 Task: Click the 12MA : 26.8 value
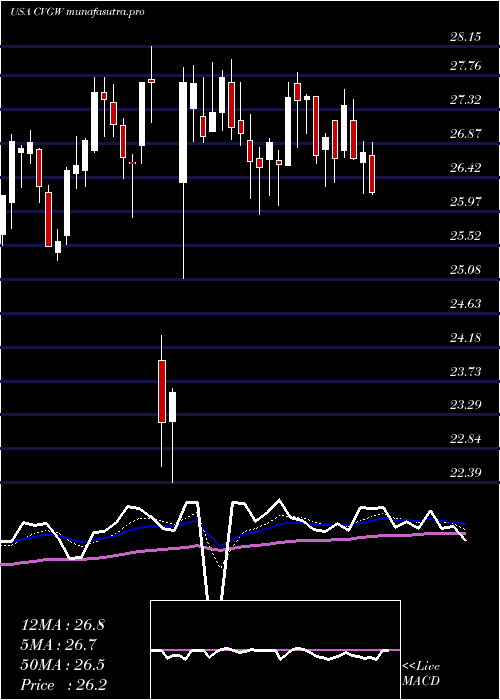coord(63,625)
